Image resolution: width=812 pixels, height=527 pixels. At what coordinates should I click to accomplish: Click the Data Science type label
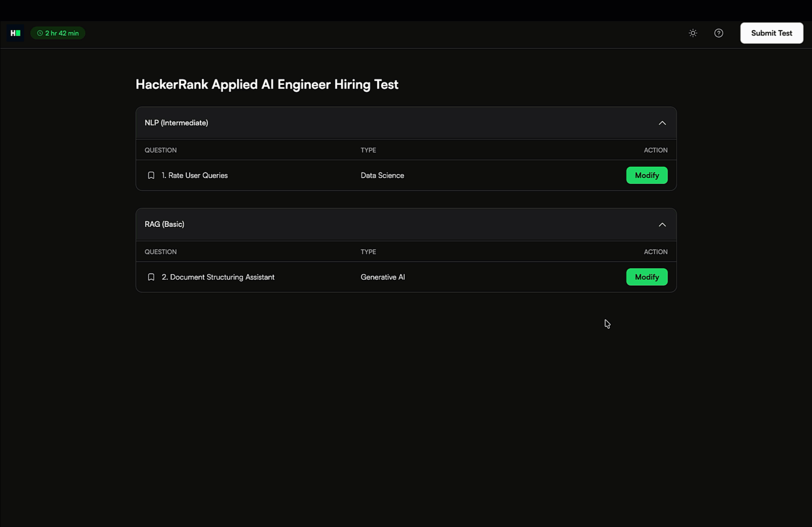[x=382, y=175]
